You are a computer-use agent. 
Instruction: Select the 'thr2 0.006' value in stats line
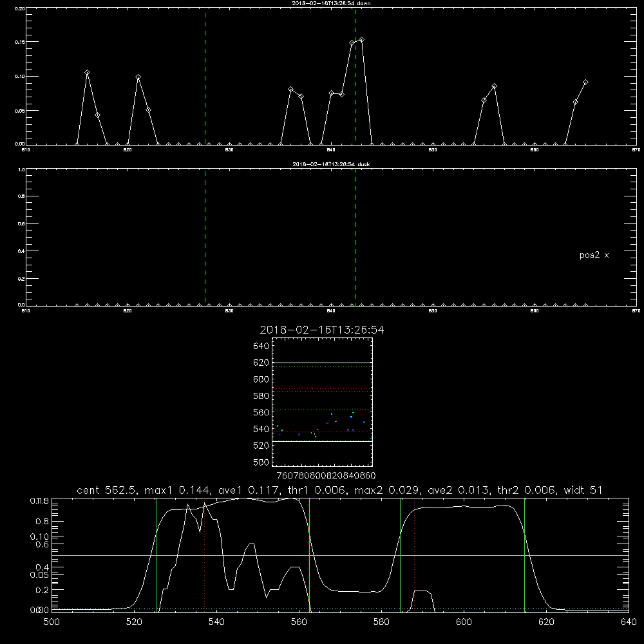pos(527,490)
